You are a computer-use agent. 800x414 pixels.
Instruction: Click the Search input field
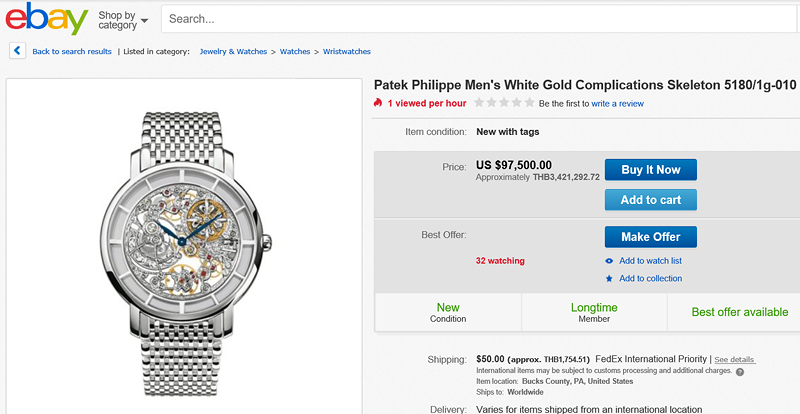tap(480, 19)
